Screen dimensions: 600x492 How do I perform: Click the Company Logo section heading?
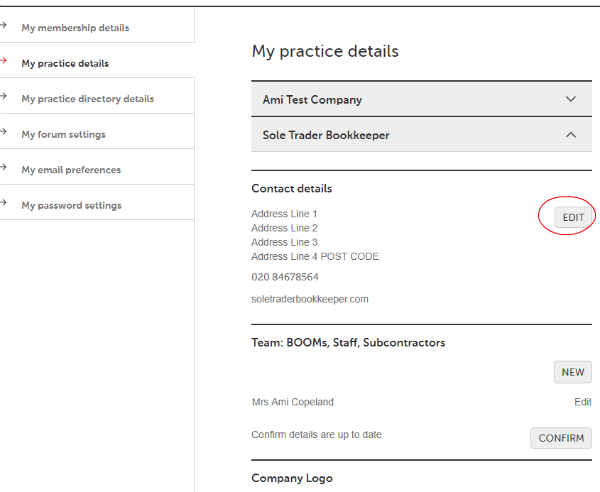pos(292,478)
